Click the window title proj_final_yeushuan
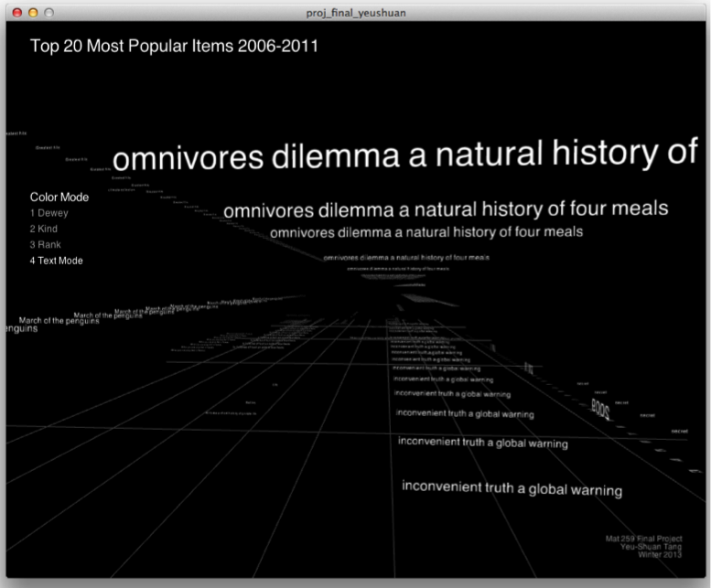 356,13
